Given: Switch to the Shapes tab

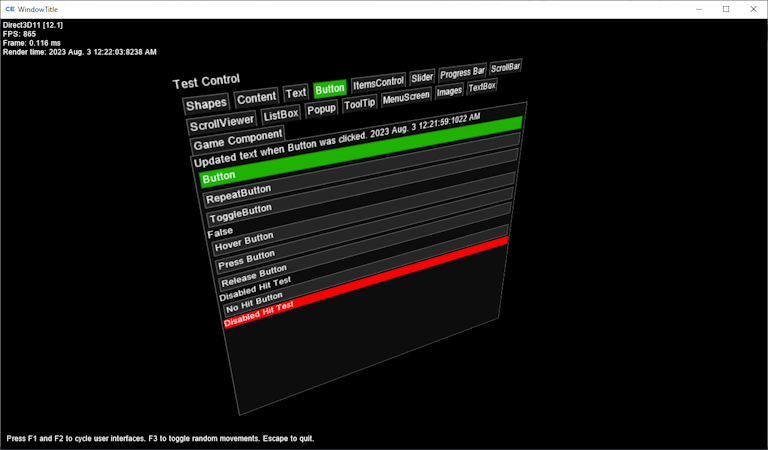Looking at the screenshot, I should click(x=206, y=104).
